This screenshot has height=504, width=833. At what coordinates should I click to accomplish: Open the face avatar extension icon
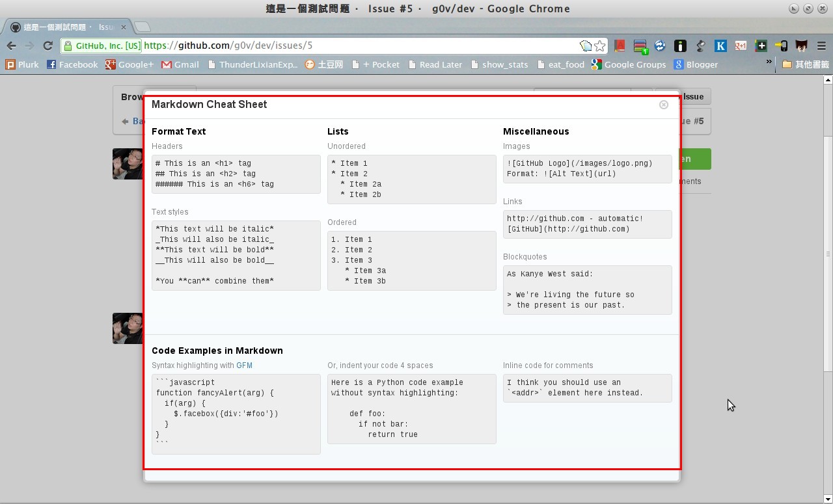802,46
